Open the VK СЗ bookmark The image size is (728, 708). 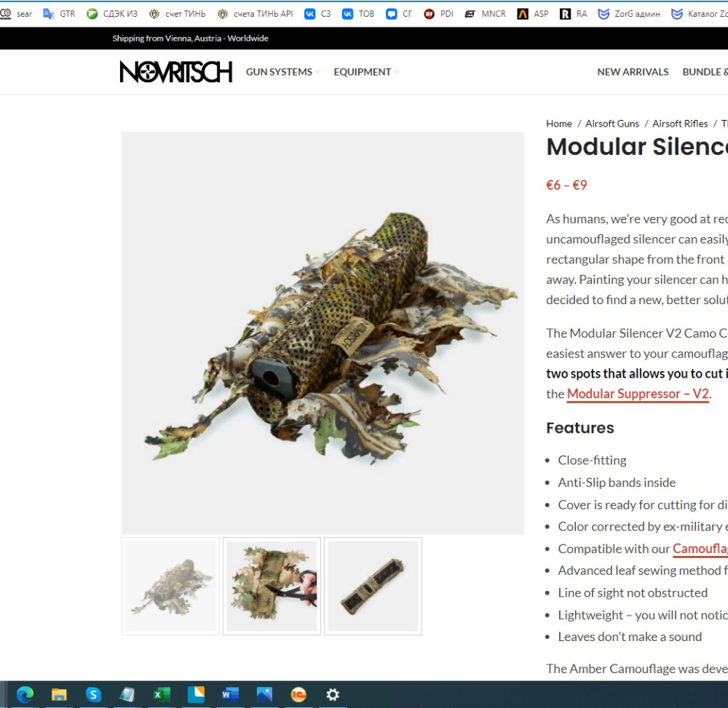click(x=317, y=14)
